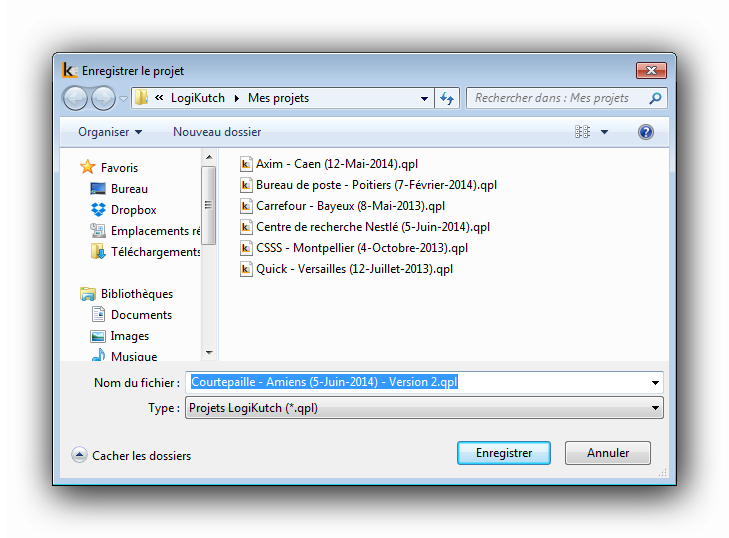Select LogiKutch in the address path
Viewport: 729px width, 538px height.
[x=198, y=98]
